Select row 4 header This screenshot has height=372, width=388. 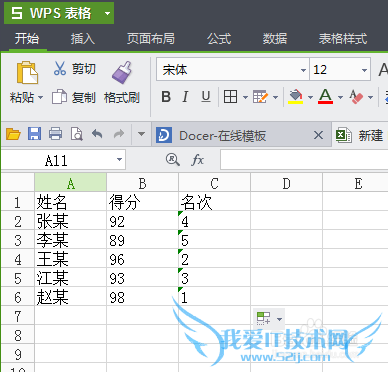[17, 259]
